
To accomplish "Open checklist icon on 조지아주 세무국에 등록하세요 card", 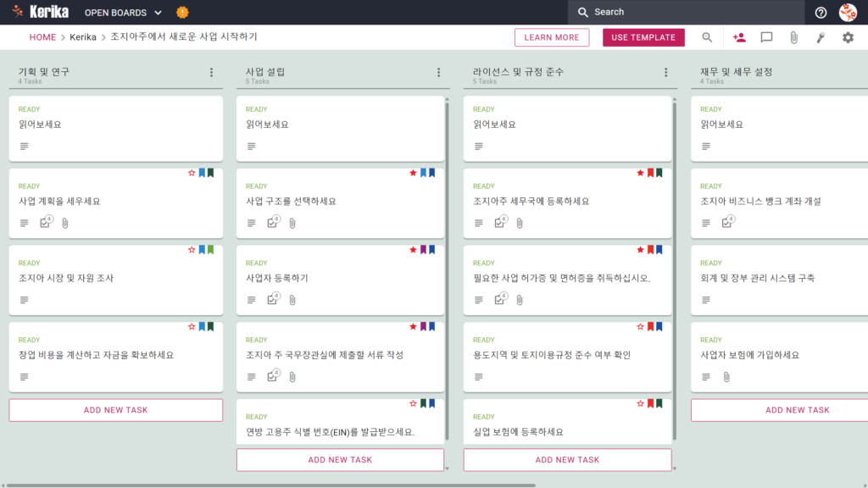I will coord(500,222).
